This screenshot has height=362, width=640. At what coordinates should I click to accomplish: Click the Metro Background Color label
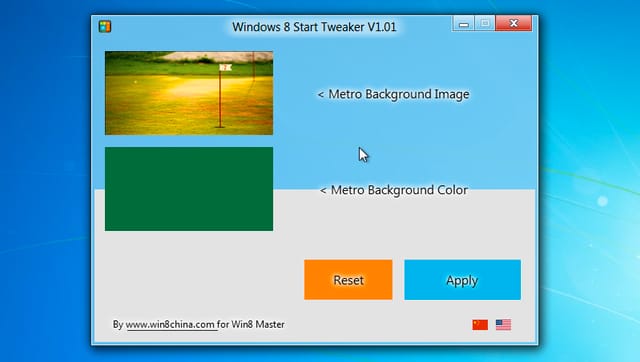click(394, 190)
